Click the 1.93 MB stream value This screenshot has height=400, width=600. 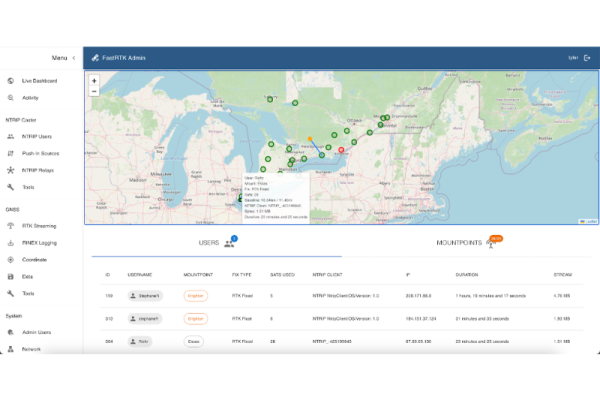click(562, 318)
